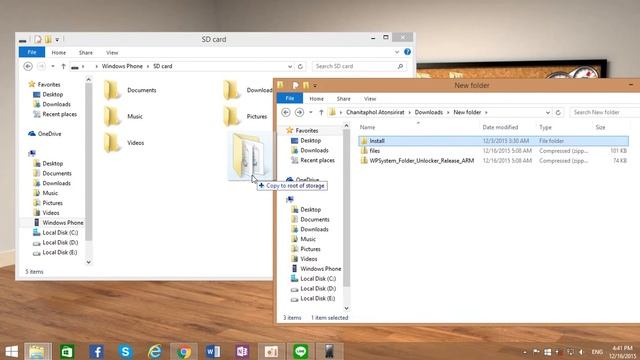Viewport: 640px width, 360px height.
Task: Click Windows Phone in SD card address path
Action: pyautogui.click(x=122, y=66)
